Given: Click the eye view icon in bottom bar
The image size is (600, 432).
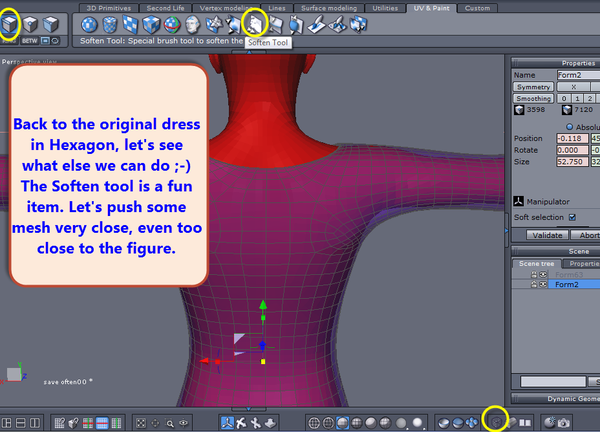Looking at the screenshot, I should click(184, 423).
